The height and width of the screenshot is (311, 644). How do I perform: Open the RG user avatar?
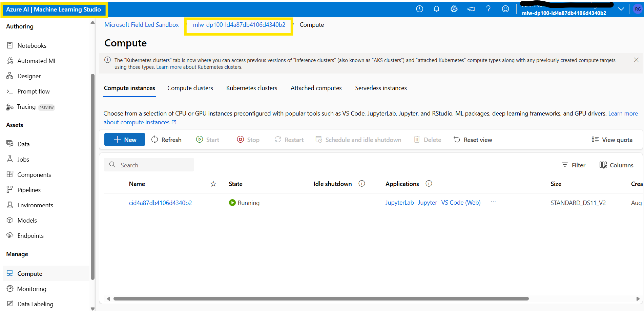638,9
